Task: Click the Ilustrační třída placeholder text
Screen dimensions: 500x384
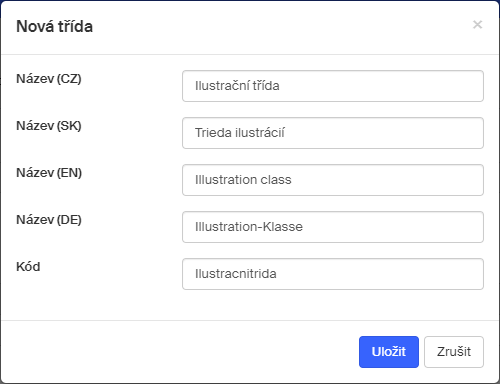Action: click(x=237, y=86)
